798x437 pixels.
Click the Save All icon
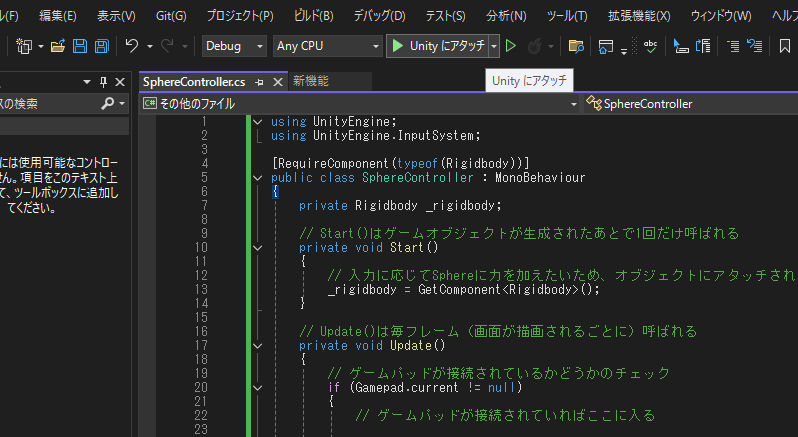101,46
